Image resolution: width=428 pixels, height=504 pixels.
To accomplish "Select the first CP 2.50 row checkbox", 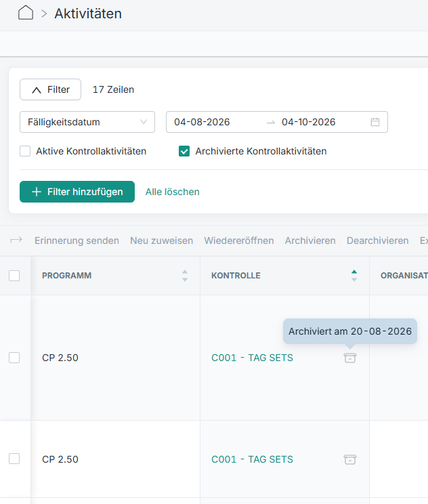I will coord(14,358).
